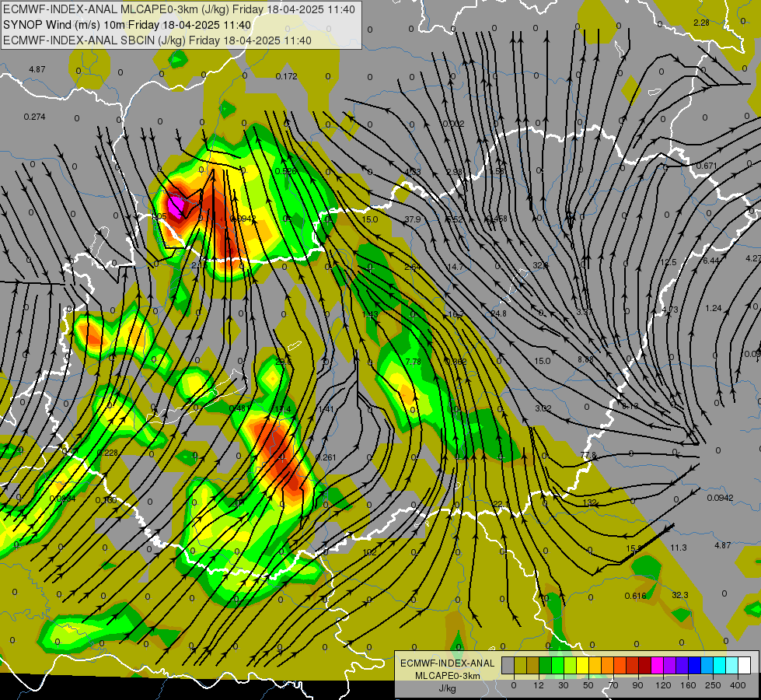Click the legend tick label '12'
The image size is (761, 700).
(539, 685)
